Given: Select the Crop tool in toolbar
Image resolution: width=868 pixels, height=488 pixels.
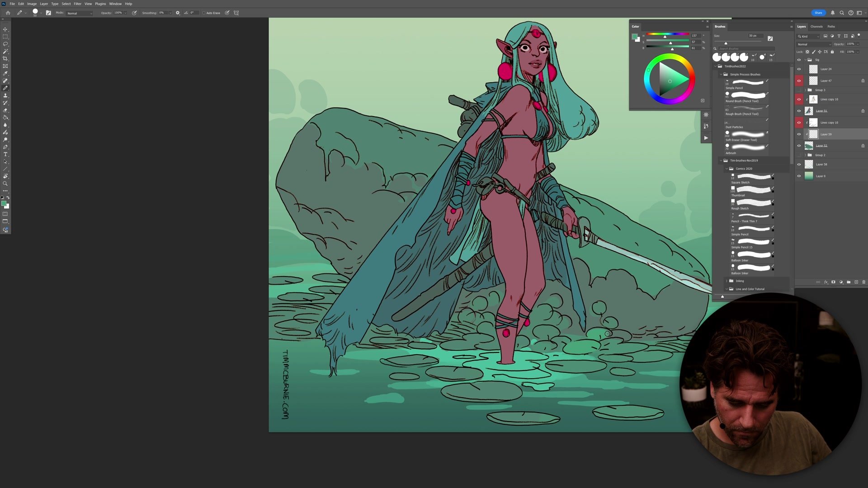Looking at the screenshot, I should [5, 59].
